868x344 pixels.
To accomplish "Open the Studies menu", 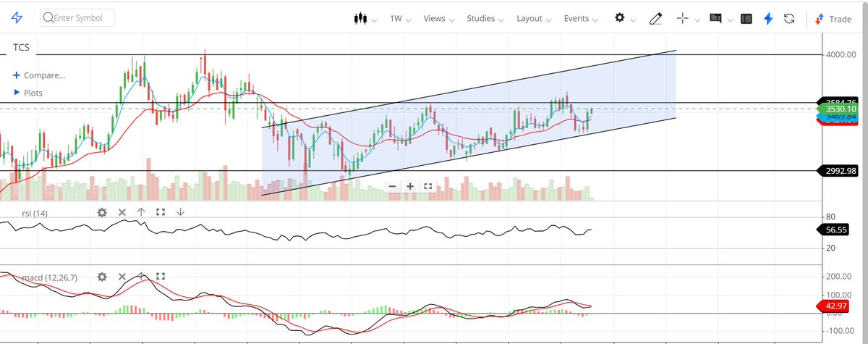I will point(485,19).
